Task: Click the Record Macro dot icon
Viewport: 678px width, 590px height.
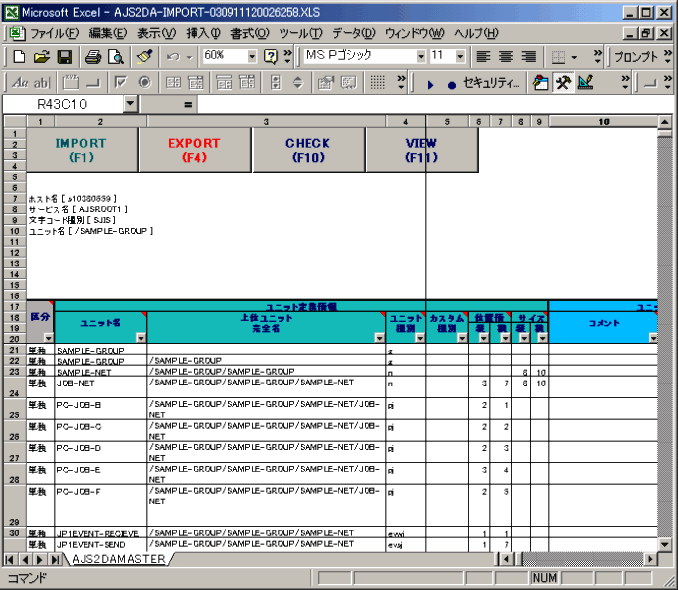Action: tap(452, 85)
